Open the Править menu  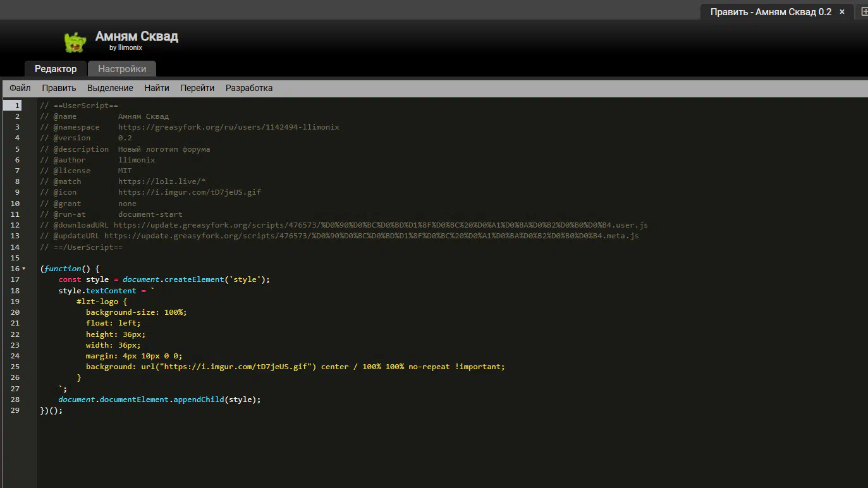click(59, 88)
